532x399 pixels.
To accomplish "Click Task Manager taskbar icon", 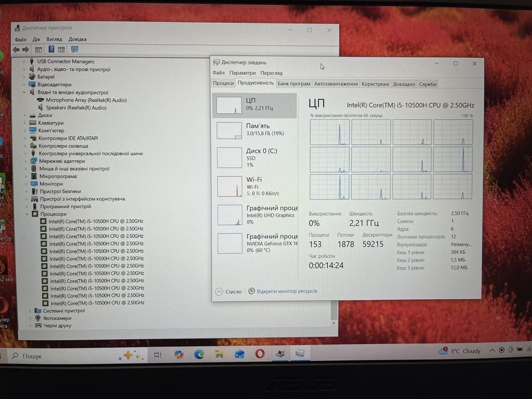I will pos(300,353).
